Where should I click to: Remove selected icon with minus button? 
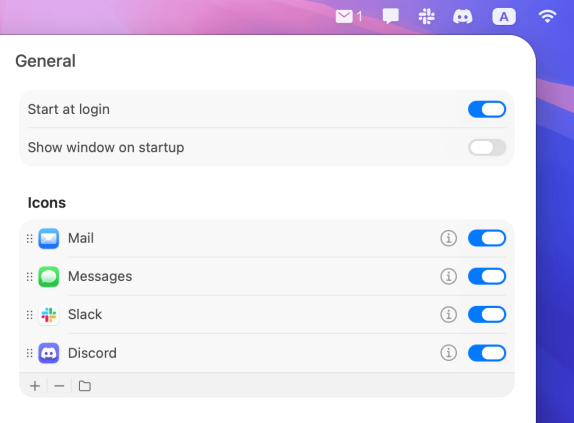click(x=59, y=386)
